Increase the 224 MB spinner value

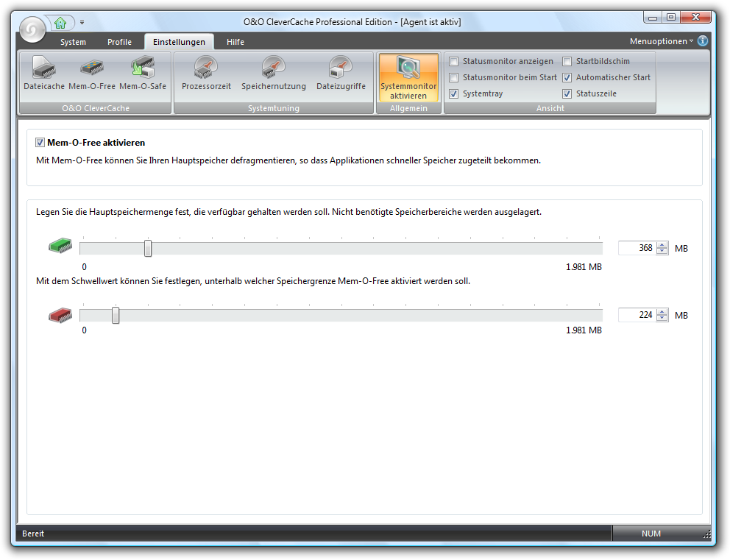coord(662,312)
